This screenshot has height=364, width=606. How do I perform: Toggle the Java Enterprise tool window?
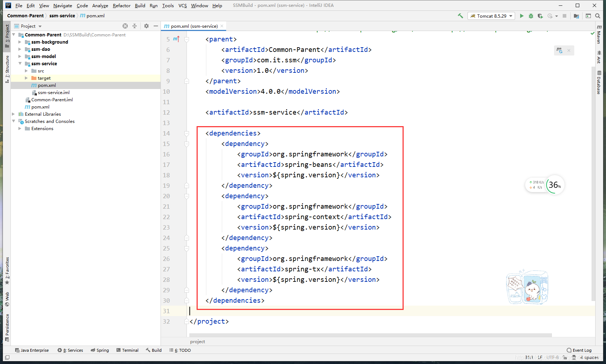pyautogui.click(x=32, y=350)
